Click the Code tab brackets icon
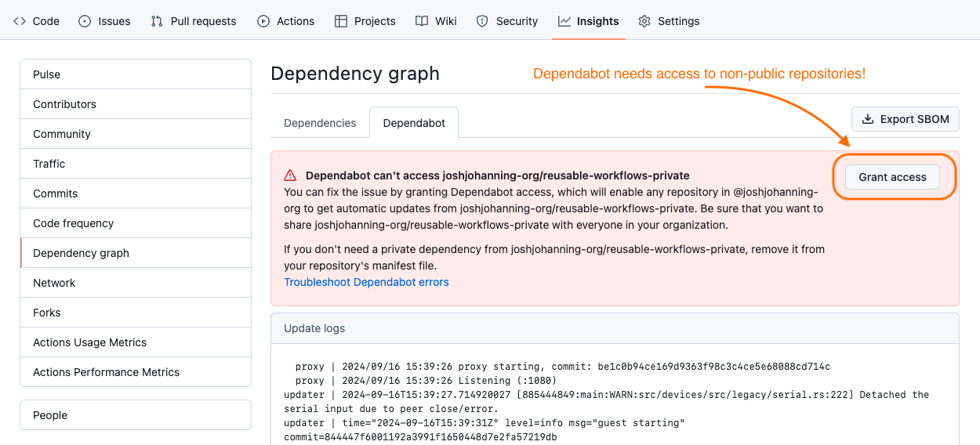 pyautogui.click(x=20, y=21)
